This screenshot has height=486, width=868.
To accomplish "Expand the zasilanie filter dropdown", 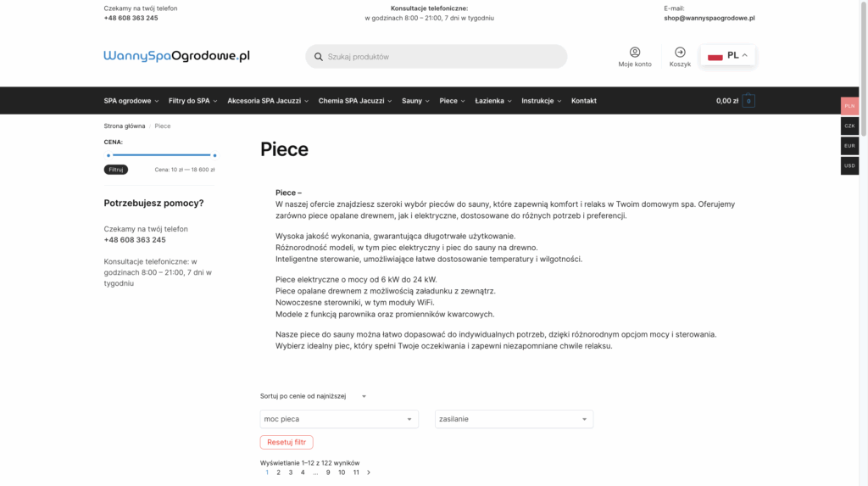I will click(514, 419).
